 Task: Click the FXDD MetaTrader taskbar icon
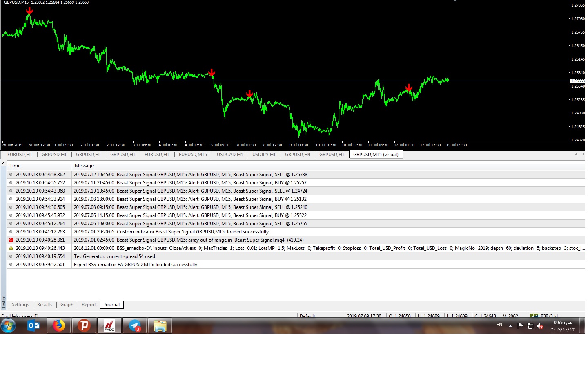coord(109,326)
